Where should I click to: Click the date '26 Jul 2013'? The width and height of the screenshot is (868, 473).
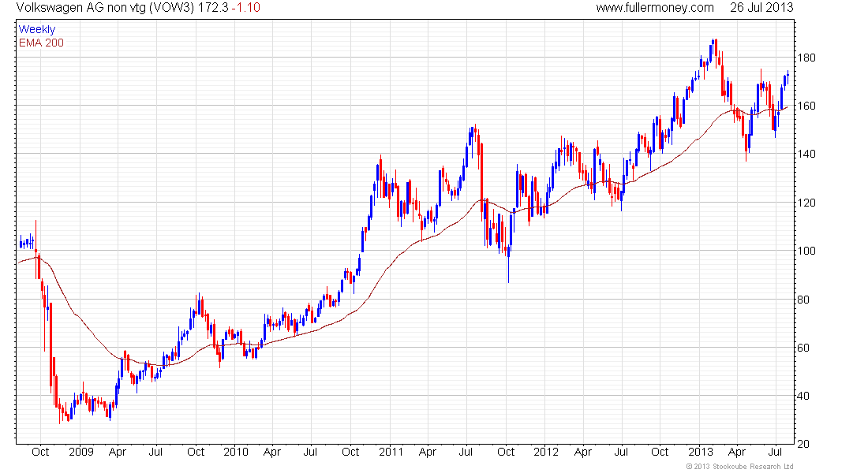(761, 8)
